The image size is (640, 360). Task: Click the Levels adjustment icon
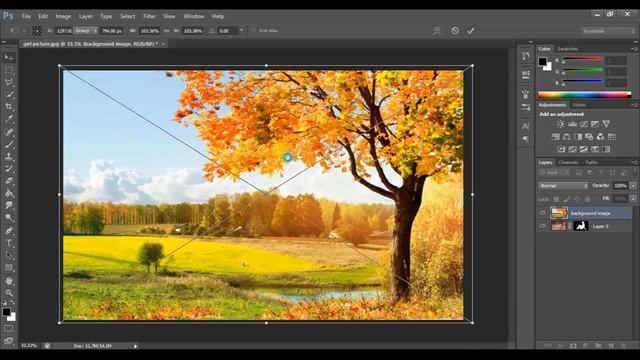(x=572, y=124)
